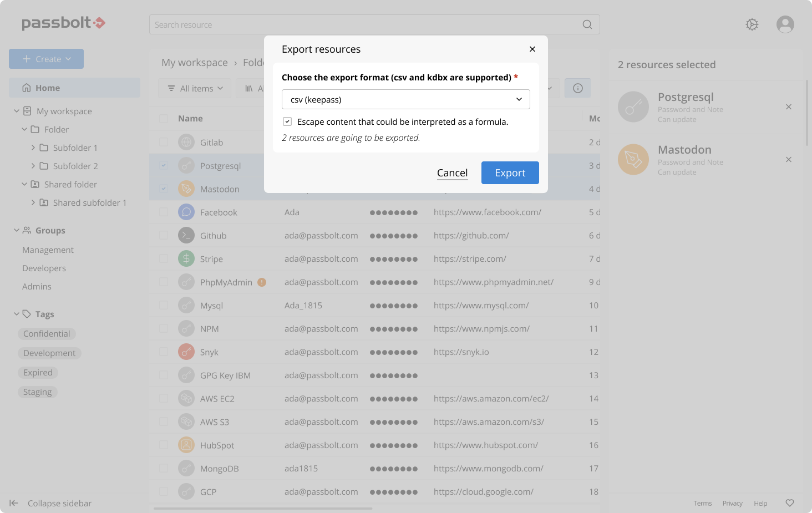Click the PhpMyAdmin warning badge
This screenshot has width=812, height=513.
point(262,282)
